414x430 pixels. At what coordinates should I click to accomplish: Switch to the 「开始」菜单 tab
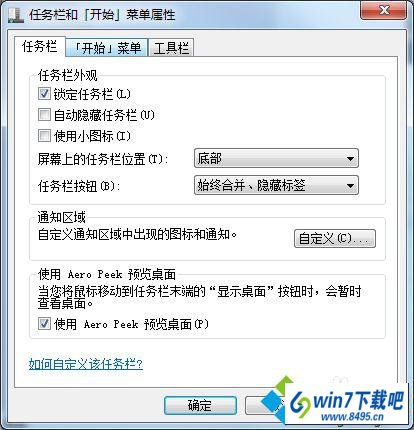click(x=107, y=48)
